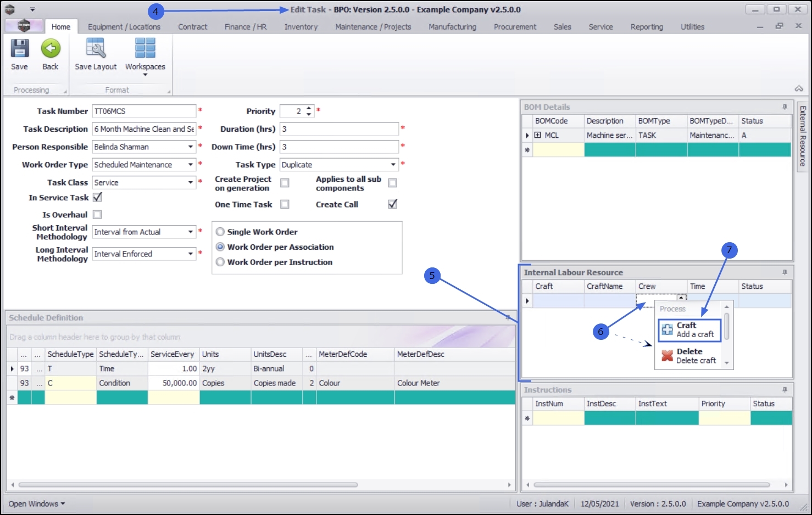Expand the Work Order Type dropdown

coord(191,165)
